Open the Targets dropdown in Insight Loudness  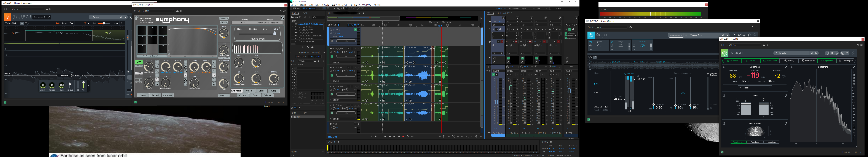755,88
